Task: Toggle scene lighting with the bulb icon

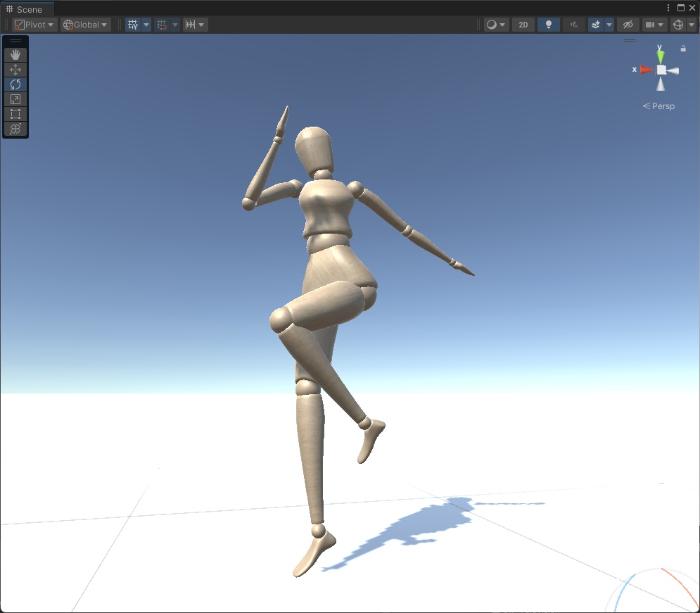Action: pyautogui.click(x=548, y=24)
